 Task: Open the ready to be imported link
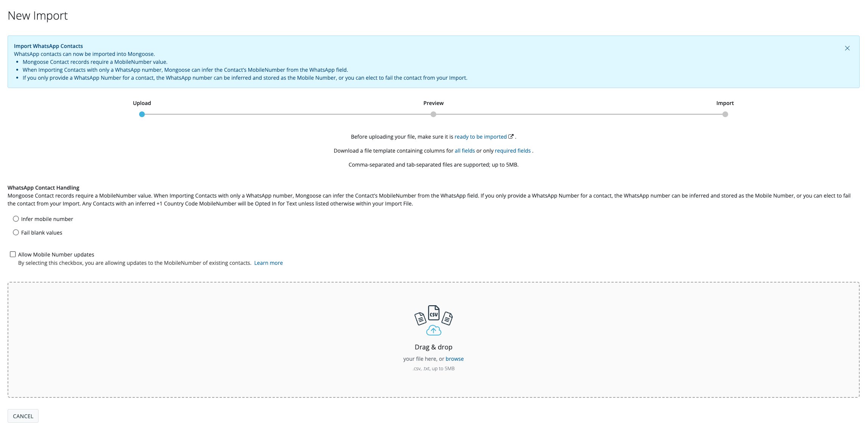(480, 137)
